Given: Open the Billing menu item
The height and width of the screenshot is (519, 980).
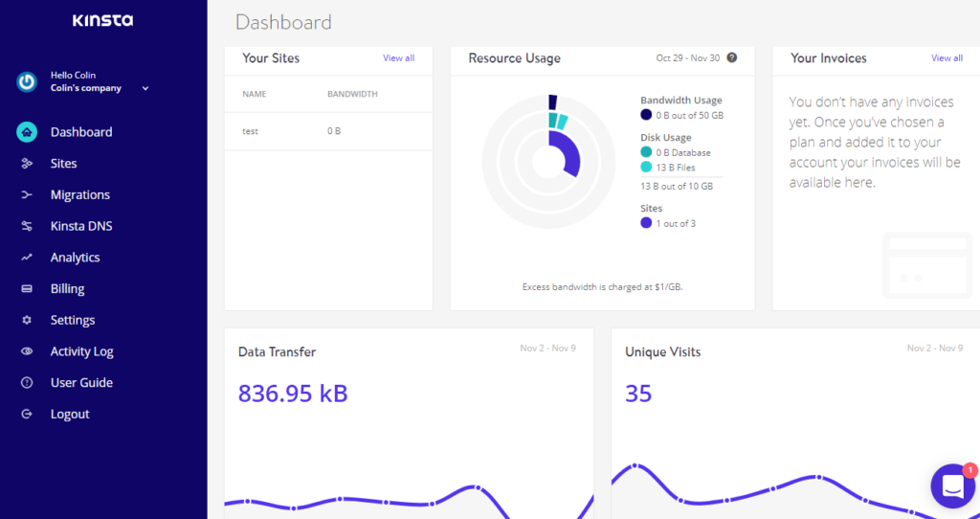Looking at the screenshot, I should point(68,289).
